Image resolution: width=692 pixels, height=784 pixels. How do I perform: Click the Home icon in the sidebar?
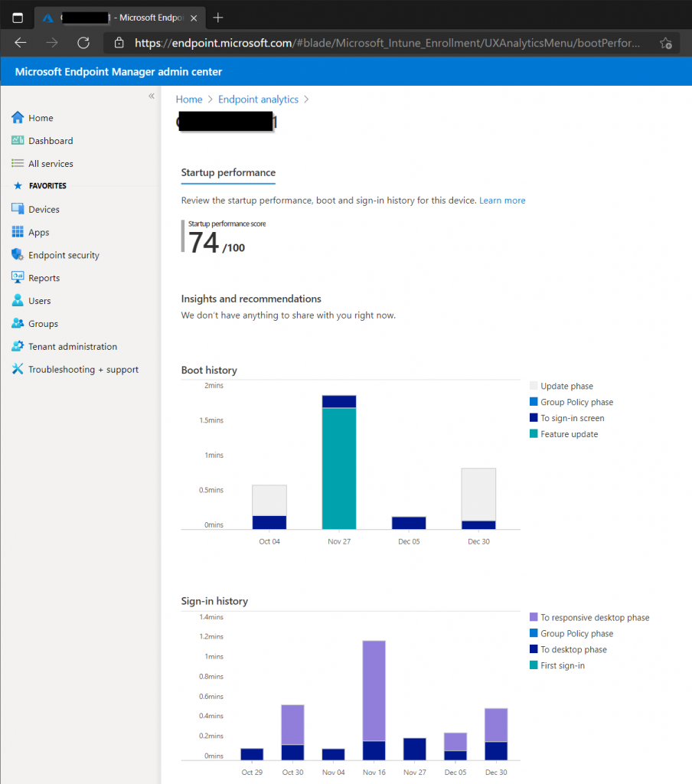pyautogui.click(x=18, y=117)
